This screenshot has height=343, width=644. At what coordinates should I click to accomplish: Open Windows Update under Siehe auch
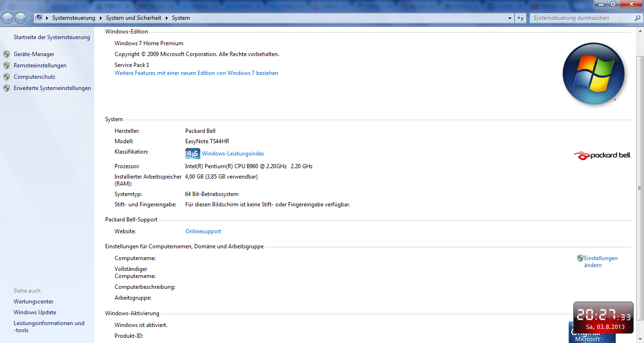click(35, 312)
